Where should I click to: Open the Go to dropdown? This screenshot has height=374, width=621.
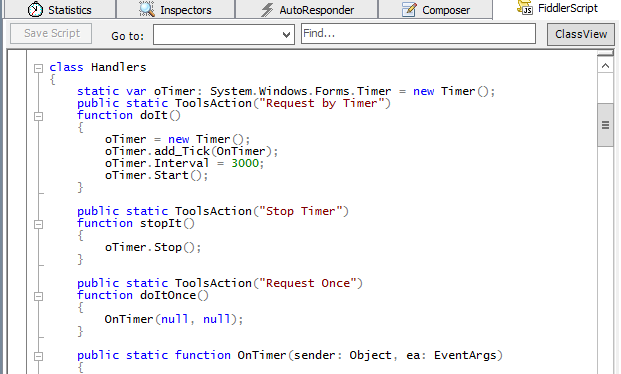224,34
